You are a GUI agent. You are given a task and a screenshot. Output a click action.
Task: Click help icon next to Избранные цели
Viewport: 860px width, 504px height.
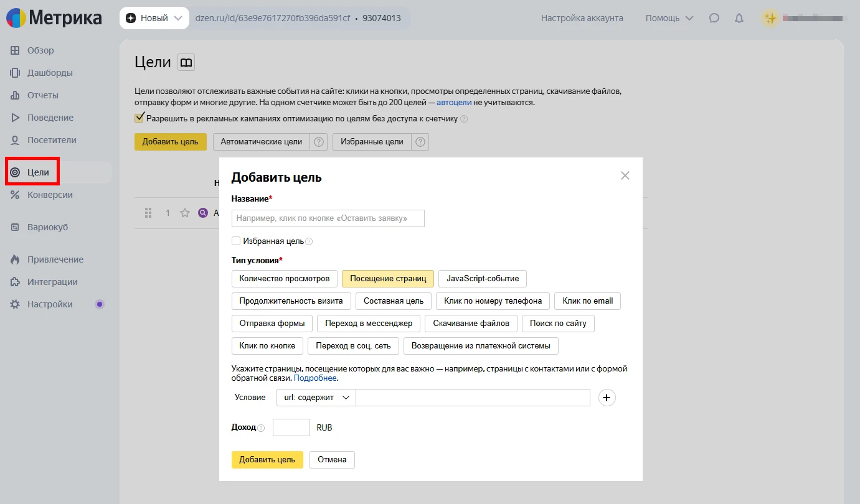[420, 142]
